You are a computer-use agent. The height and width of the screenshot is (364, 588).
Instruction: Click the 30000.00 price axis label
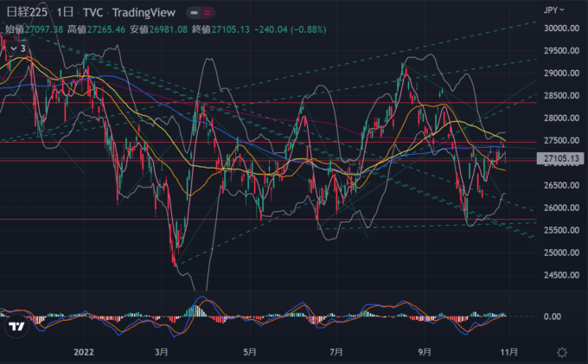(x=561, y=28)
